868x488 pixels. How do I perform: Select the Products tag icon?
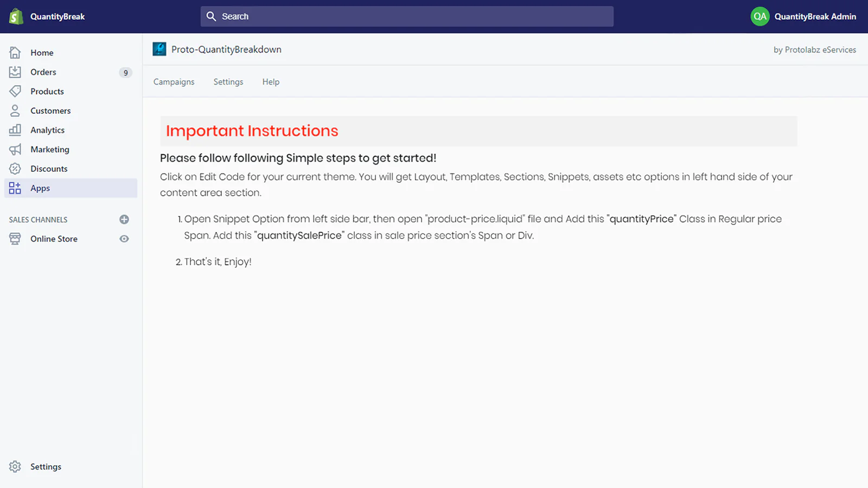pos(15,91)
